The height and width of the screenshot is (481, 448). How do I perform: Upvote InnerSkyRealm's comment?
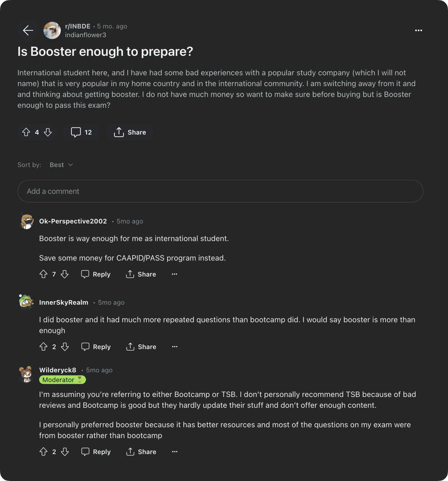point(43,347)
